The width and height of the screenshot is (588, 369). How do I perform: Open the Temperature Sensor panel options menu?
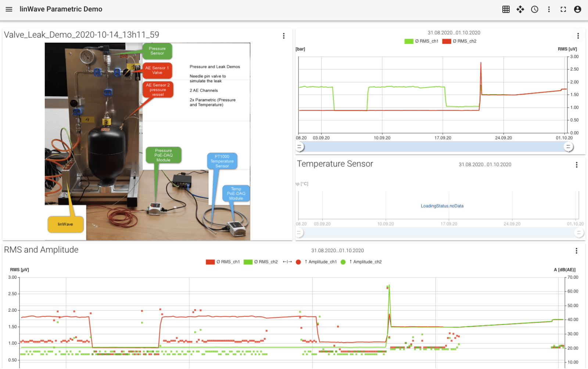pyautogui.click(x=577, y=165)
